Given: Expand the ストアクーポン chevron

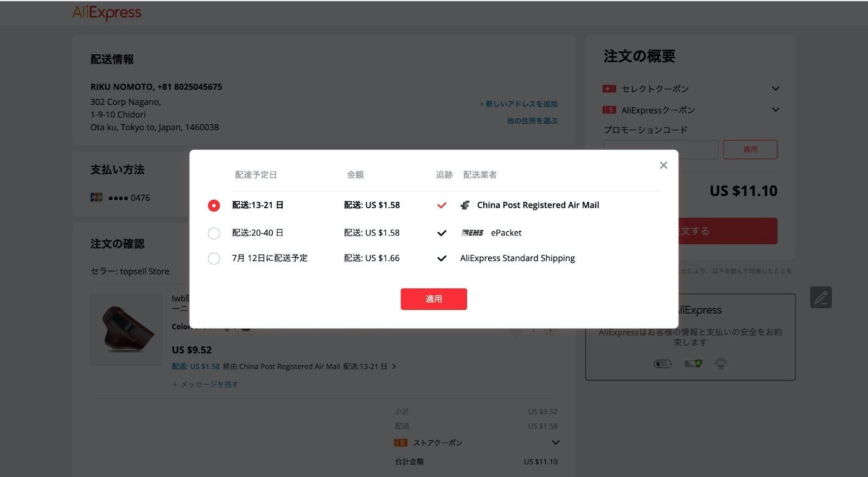Looking at the screenshot, I should (x=555, y=443).
